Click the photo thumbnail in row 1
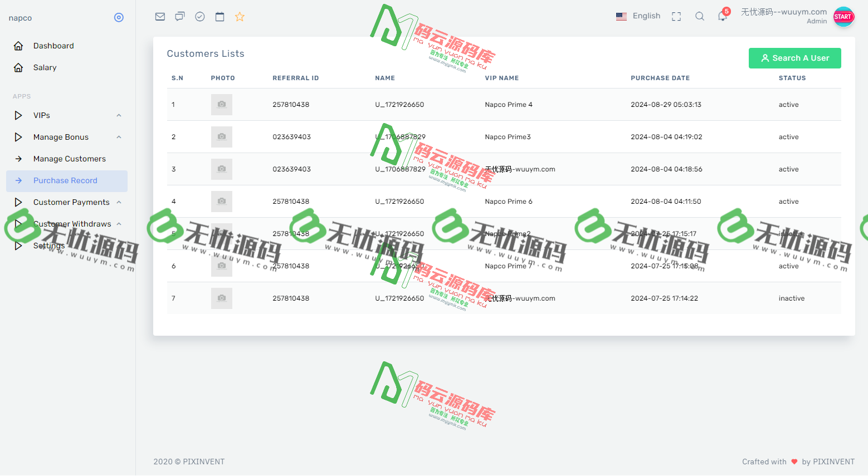This screenshot has width=868, height=476. pos(221,104)
